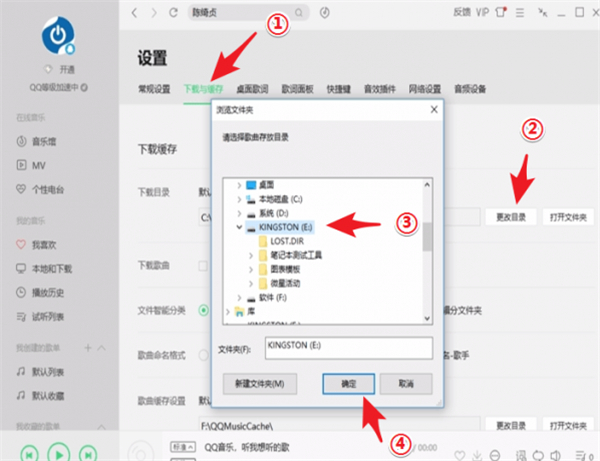
Task: Select the 歌曲命名格式 radio button
Action: coord(204,355)
